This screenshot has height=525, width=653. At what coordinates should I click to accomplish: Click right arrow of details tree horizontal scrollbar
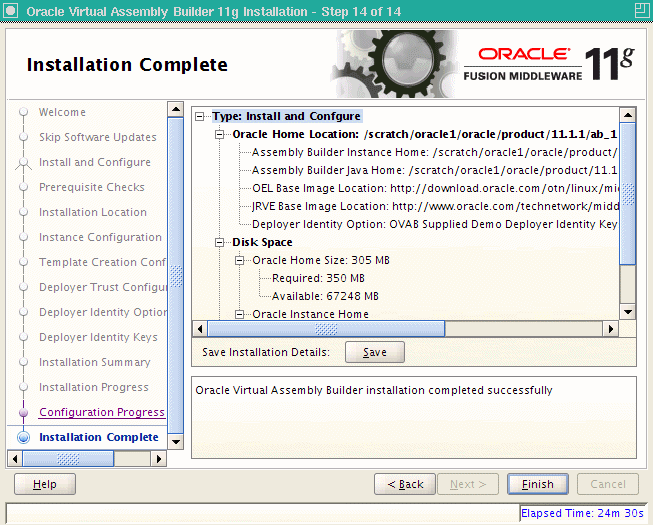(x=611, y=329)
